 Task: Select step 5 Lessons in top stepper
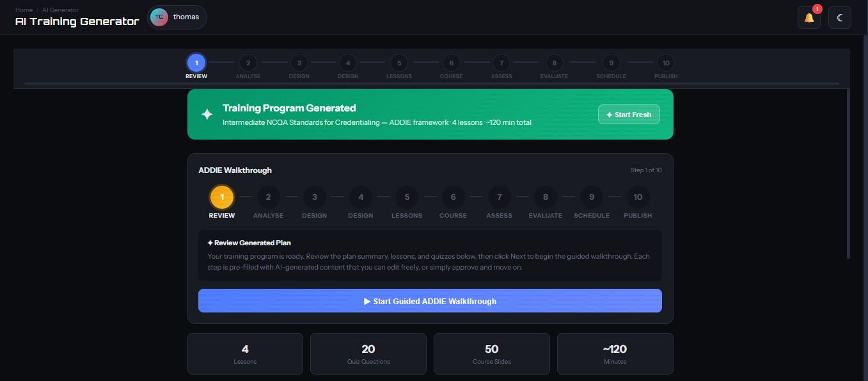398,63
